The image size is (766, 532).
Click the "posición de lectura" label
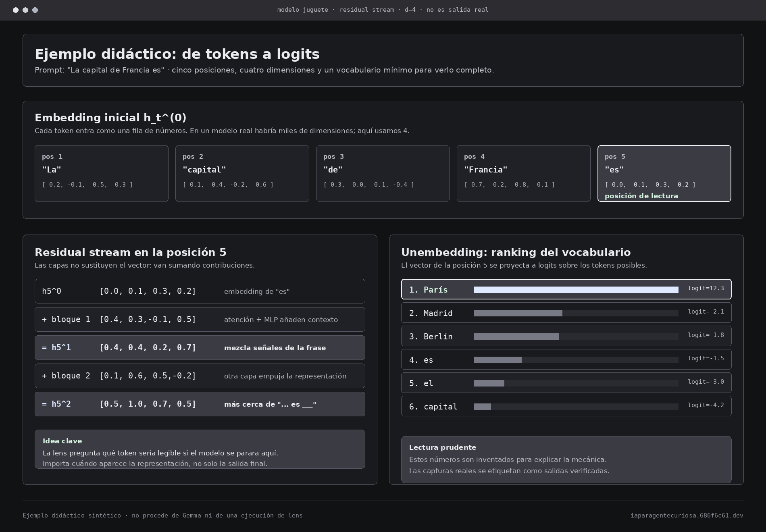(x=641, y=196)
